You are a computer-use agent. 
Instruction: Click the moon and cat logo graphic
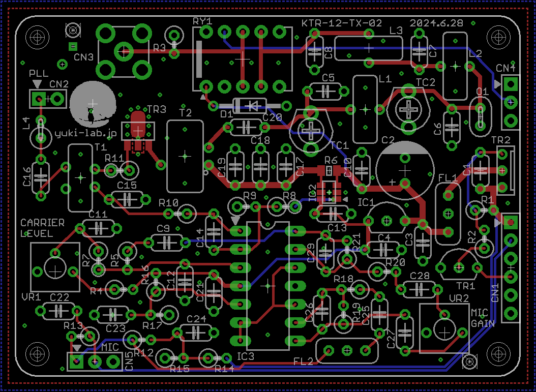pyautogui.click(x=93, y=104)
